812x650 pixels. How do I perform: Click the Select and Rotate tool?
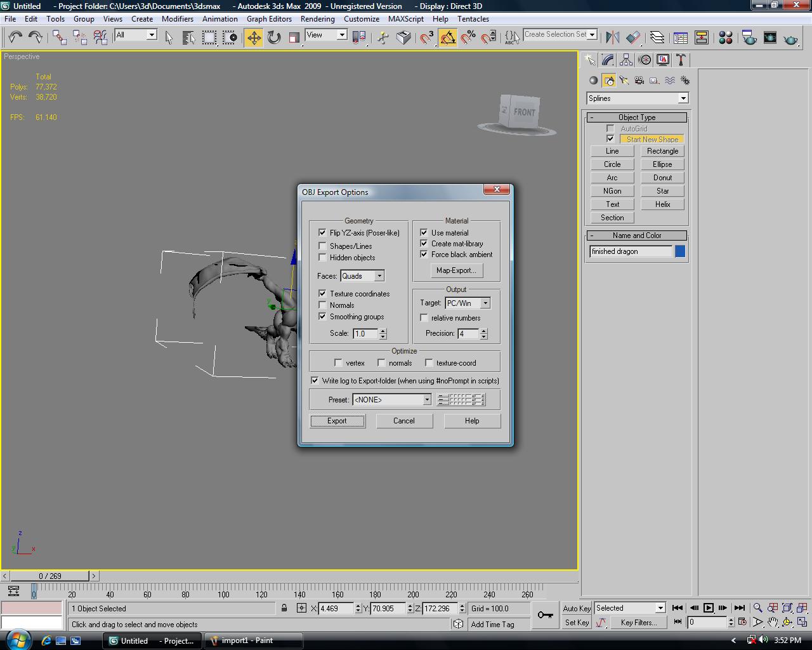pos(274,37)
